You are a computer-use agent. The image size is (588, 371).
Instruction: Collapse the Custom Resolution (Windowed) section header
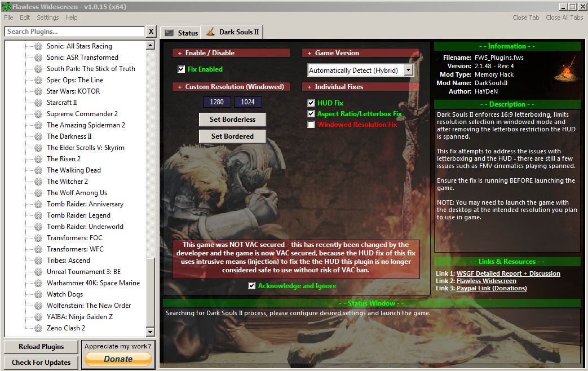coord(231,87)
